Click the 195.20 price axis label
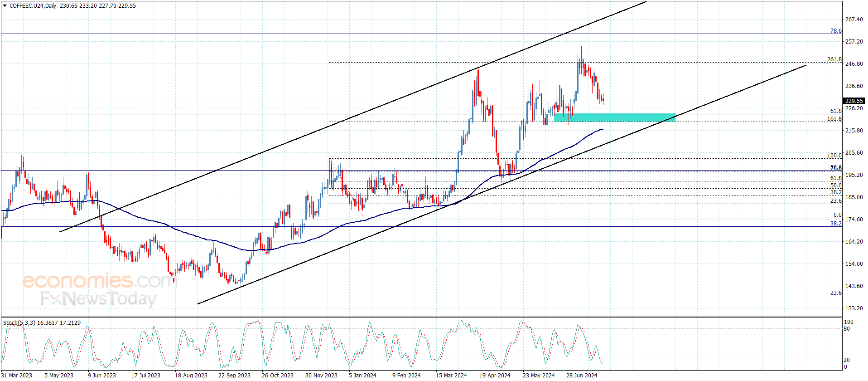Viewport: 868px width, 381px height. [854, 175]
